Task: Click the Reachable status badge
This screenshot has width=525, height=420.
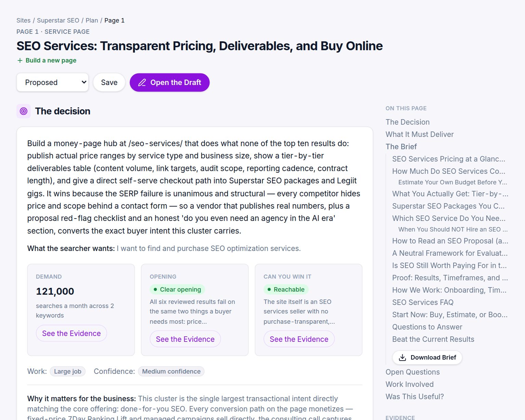Action: pos(286,290)
